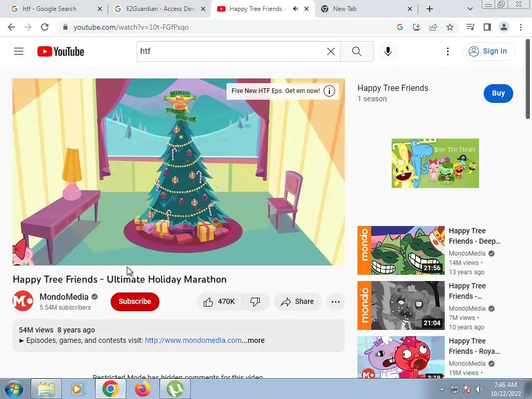
Task: Install app icon in the address bar
Action: (x=416, y=27)
